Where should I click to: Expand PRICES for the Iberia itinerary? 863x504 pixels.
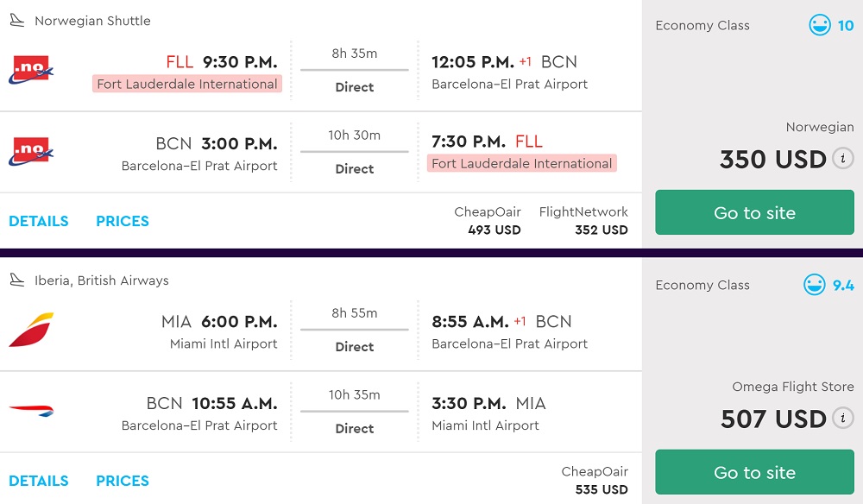coord(123,481)
